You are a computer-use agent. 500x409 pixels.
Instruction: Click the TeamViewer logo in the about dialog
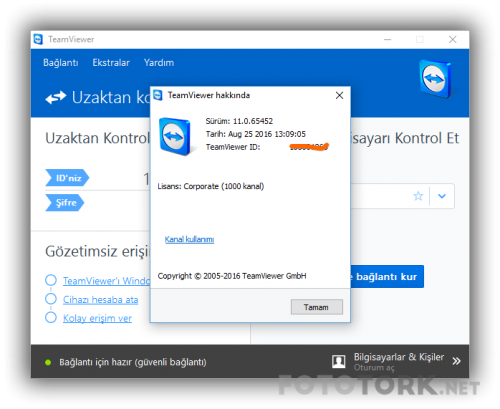(175, 137)
